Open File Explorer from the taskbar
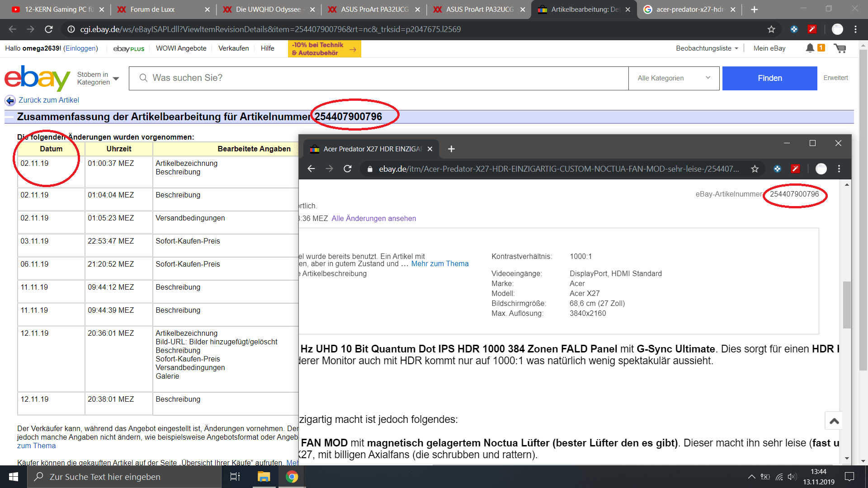Screen dimensions: 868x488 pos(264,477)
